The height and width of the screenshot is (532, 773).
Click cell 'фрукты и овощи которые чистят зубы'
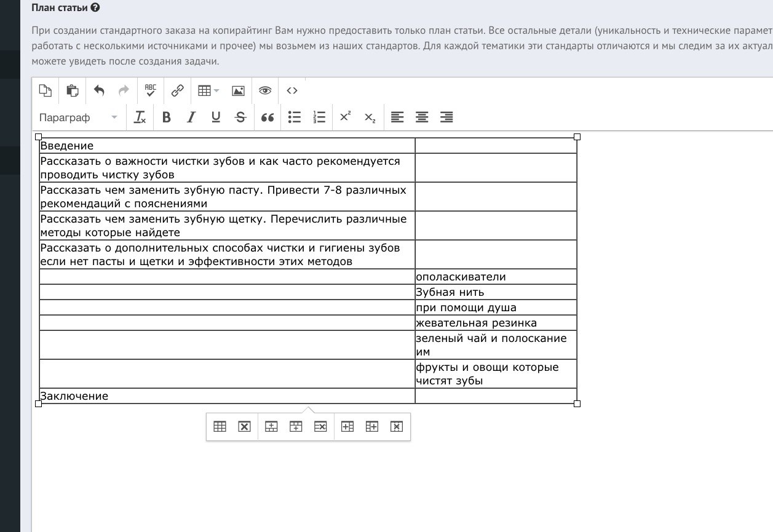[x=496, y=374]
